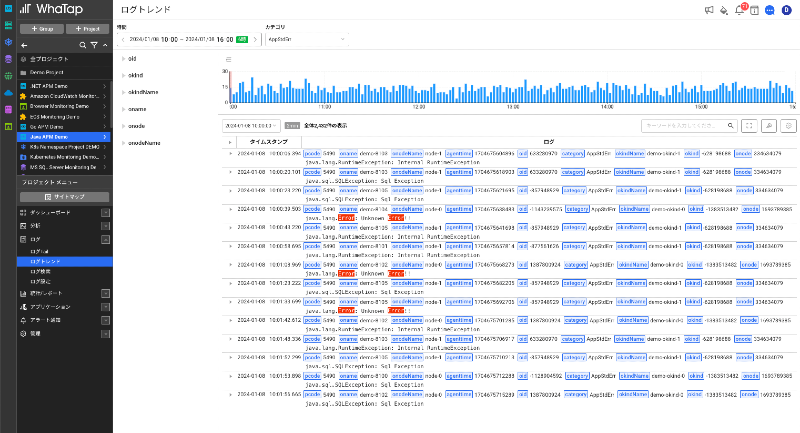Expand the onode filter
This screenshot has width=800, height=433.
point(123,126)
